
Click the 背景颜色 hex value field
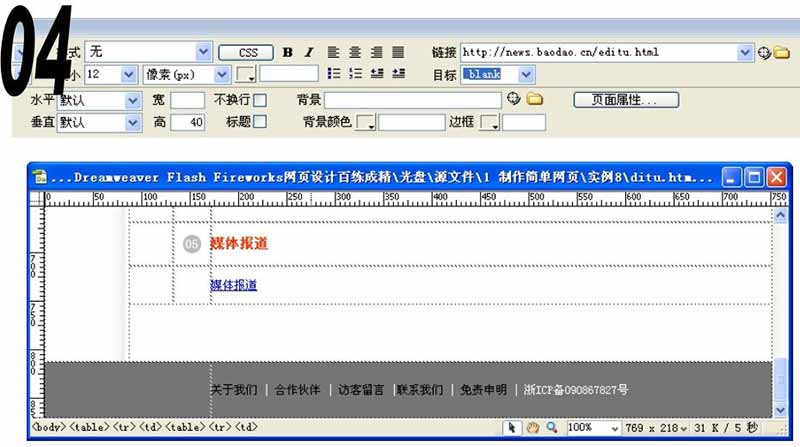(x=412, y=122)
